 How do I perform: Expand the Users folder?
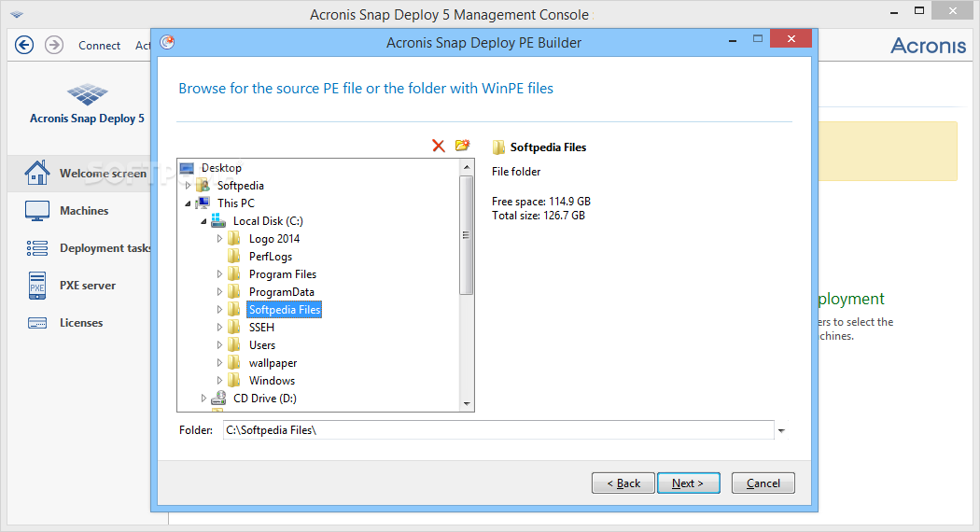[x=219, y=345]
